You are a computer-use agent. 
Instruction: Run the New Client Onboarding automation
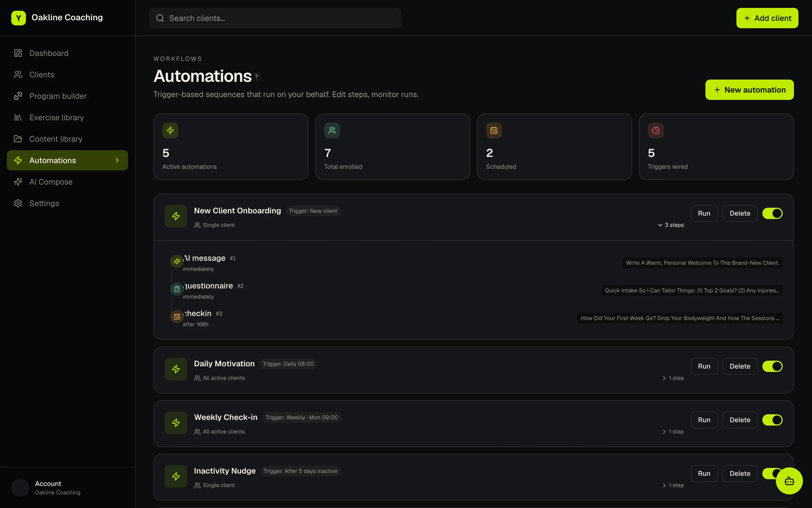(704, 213)
